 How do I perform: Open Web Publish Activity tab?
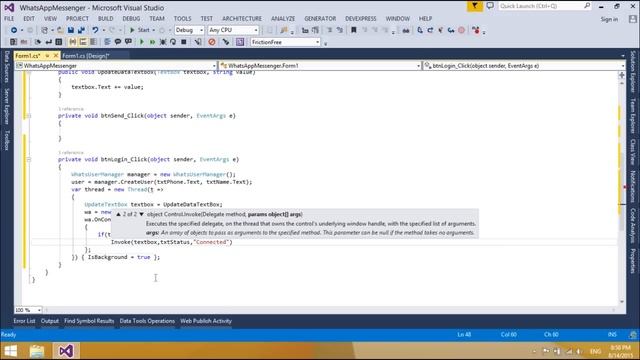[206, 321]
